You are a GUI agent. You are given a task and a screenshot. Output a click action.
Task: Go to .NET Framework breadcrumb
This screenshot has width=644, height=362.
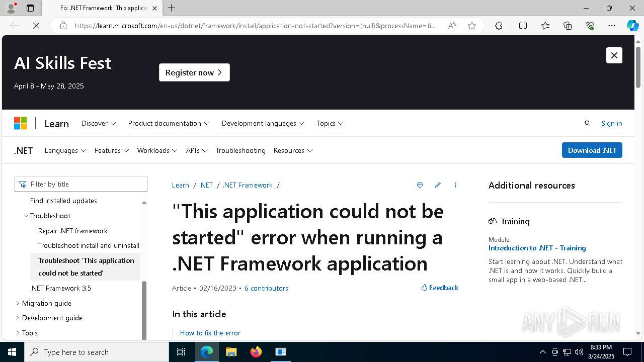coord(248,185)
